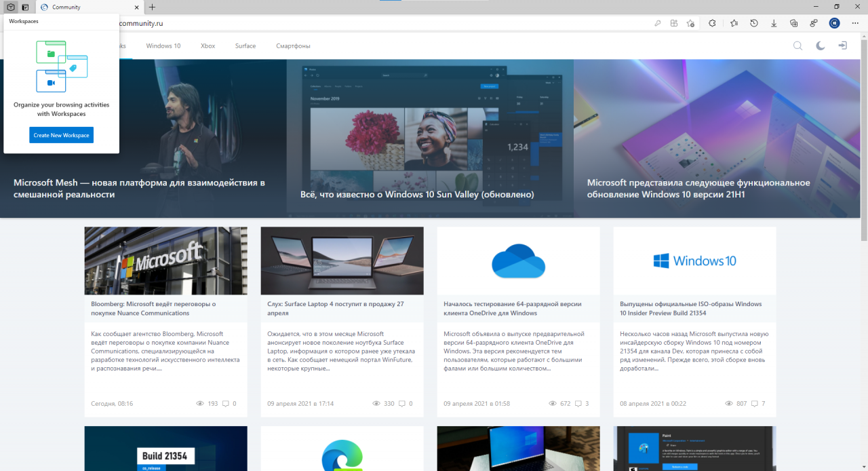Open the tab actions menu icon
This screenshot has width=868, height=471.
25,7
